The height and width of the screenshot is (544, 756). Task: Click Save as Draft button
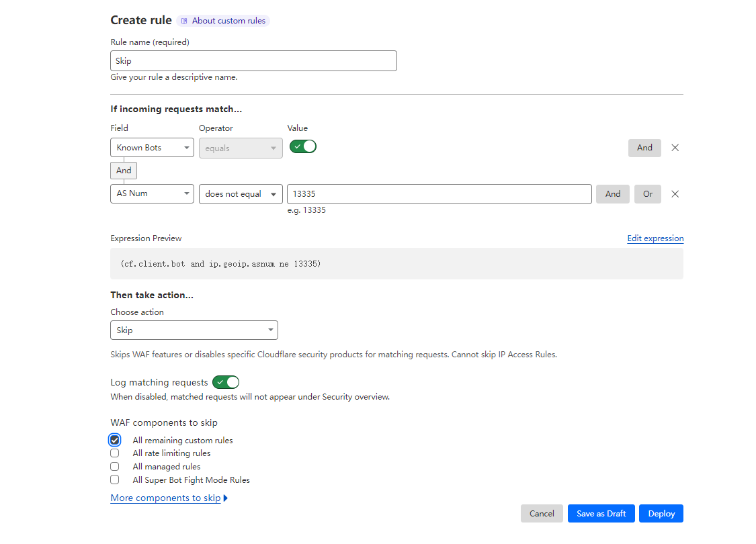pyautogui.click(x=601, y=514)
